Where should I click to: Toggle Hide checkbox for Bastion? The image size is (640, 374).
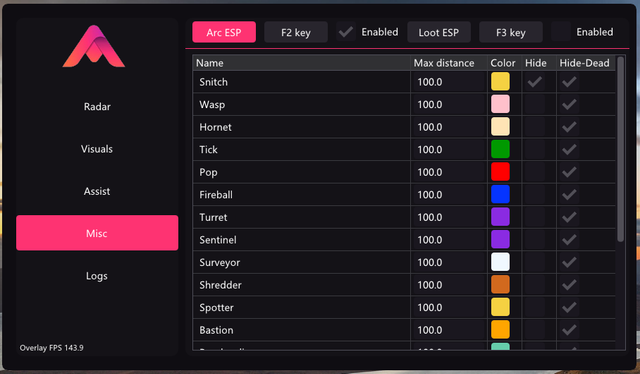point(535,329)
